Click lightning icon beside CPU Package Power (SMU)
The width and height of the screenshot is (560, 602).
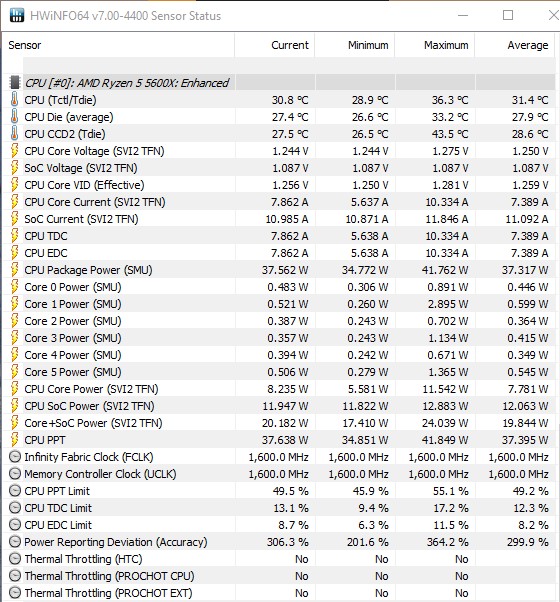14,270
